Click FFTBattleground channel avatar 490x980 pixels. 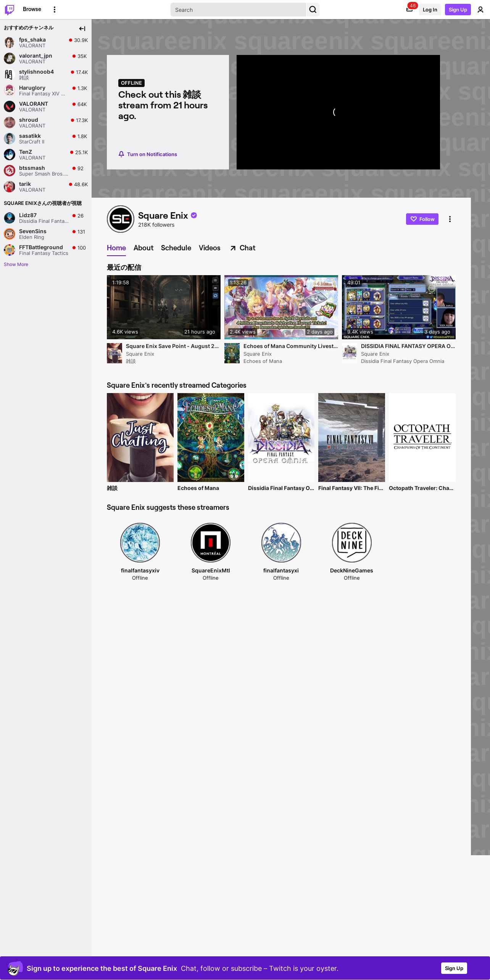click(x=10, y=250)
